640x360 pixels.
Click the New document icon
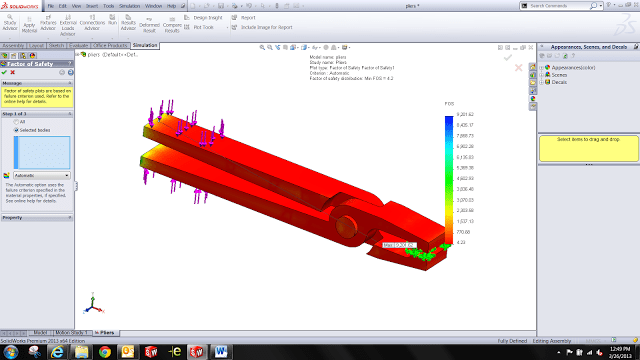[193, 6]
